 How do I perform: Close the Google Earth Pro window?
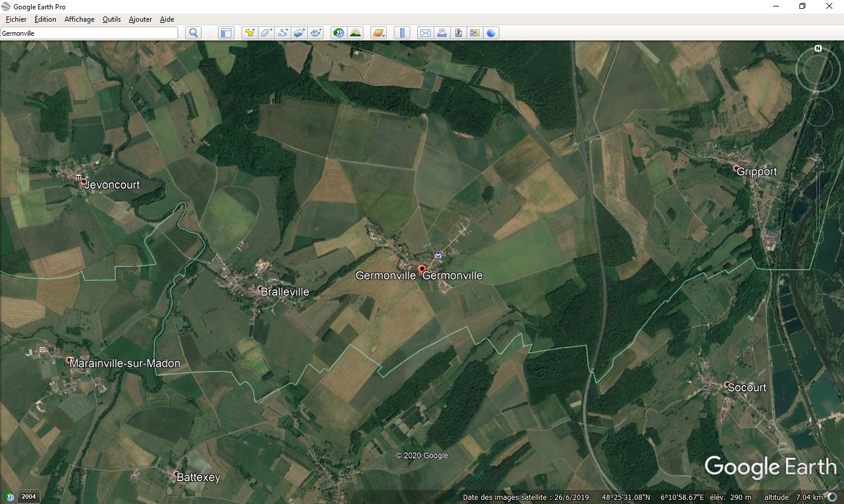[x=829, y=6]
